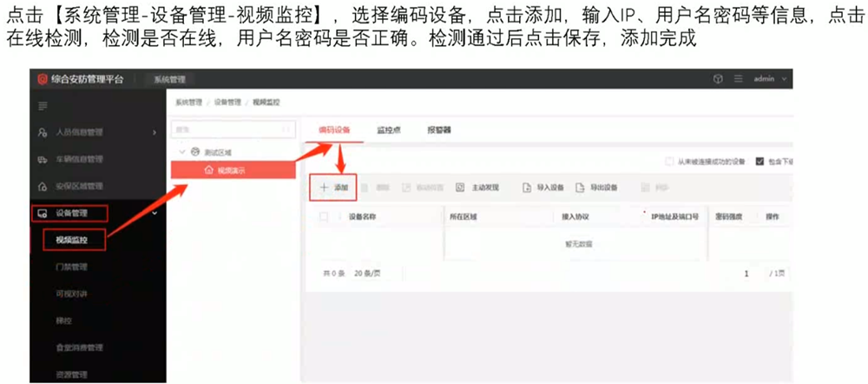Click the delete trash icon

pyautogui.click(x=365, y=188)
